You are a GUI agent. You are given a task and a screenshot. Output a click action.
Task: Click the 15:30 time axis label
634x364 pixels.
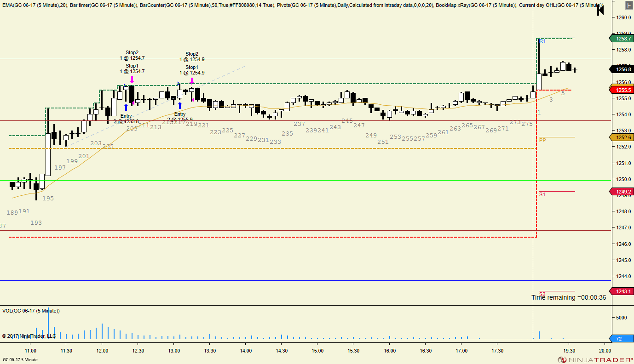coord(353,351)
